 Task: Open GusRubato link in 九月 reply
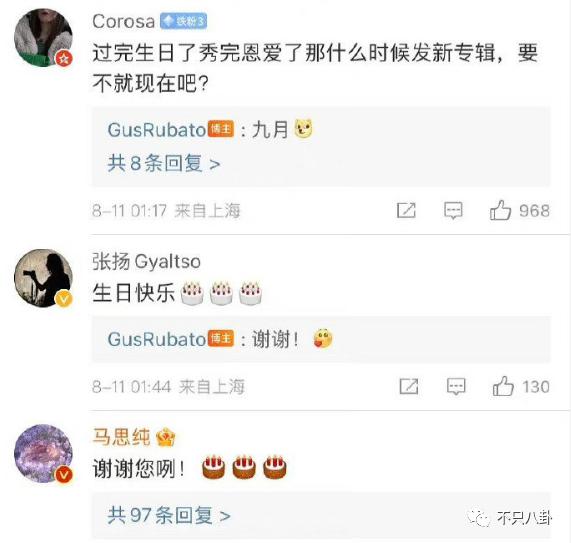(157, 130)
